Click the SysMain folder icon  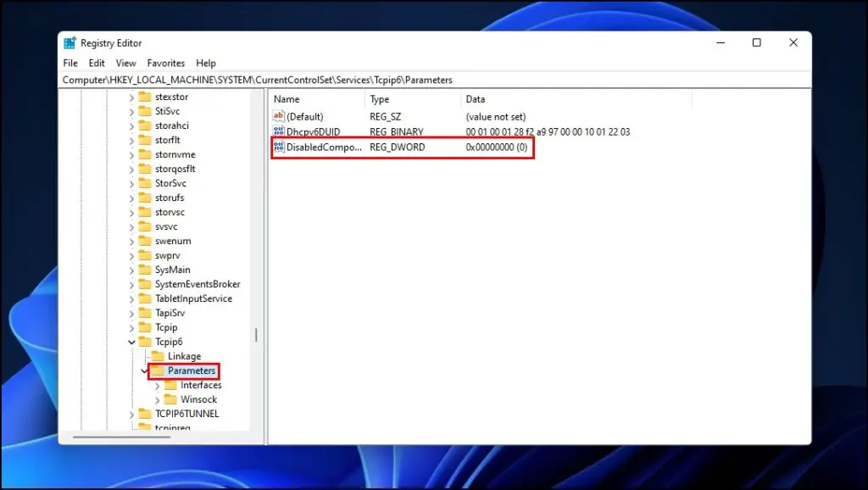coord(145,269)
